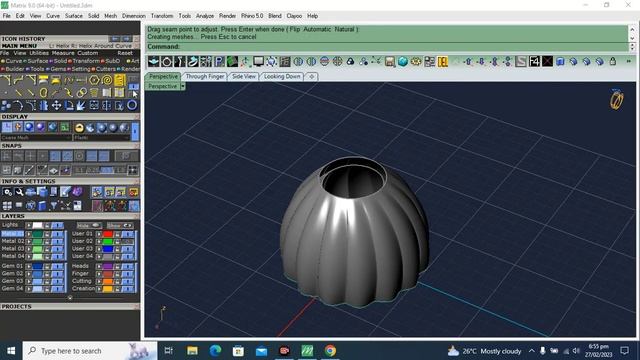Image resolution: width=640 pixels, height=360 pixels.
Task: Open the Coarse Mesh dropdown
Action: [x=36, y=138]
